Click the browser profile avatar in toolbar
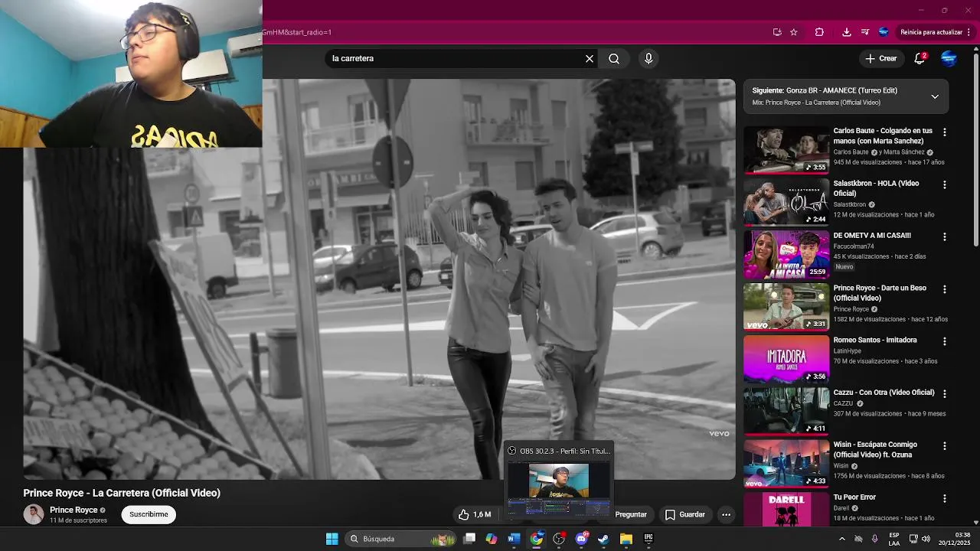 click(884, 32)
